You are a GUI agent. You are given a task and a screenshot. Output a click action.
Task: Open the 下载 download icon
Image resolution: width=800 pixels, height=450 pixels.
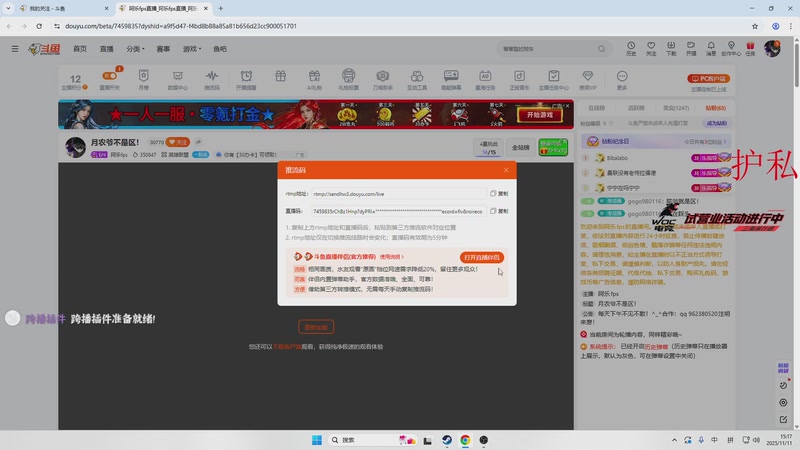point(671,48)
